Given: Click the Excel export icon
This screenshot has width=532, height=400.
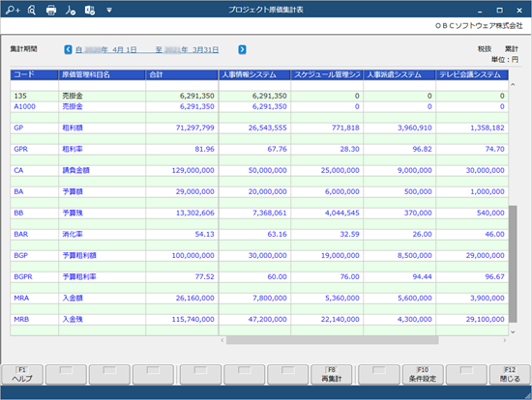Looking at the screenshot, I should pos(90,11).
